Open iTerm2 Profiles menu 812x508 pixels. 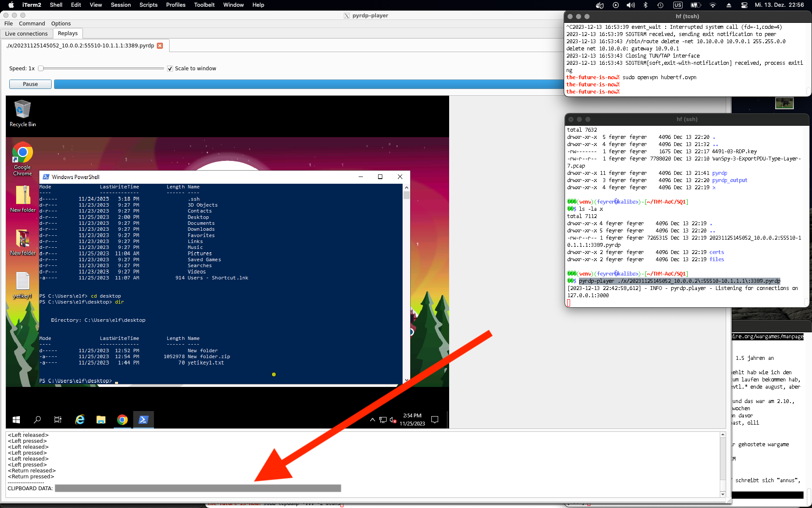(x=176, y=5)
